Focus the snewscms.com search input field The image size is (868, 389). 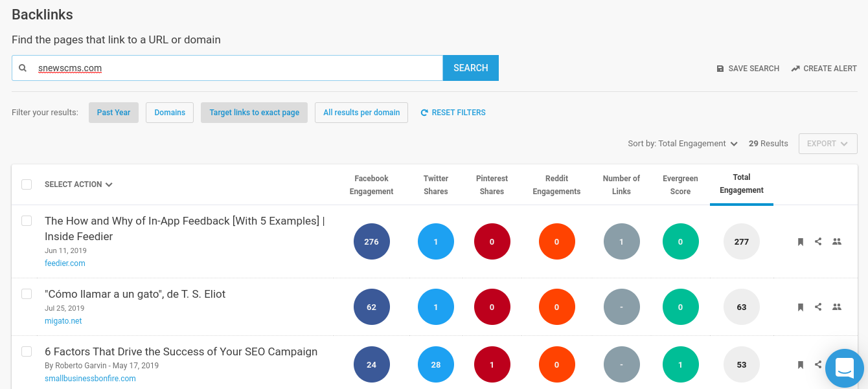pyautogui.click(x=227, y=68)
